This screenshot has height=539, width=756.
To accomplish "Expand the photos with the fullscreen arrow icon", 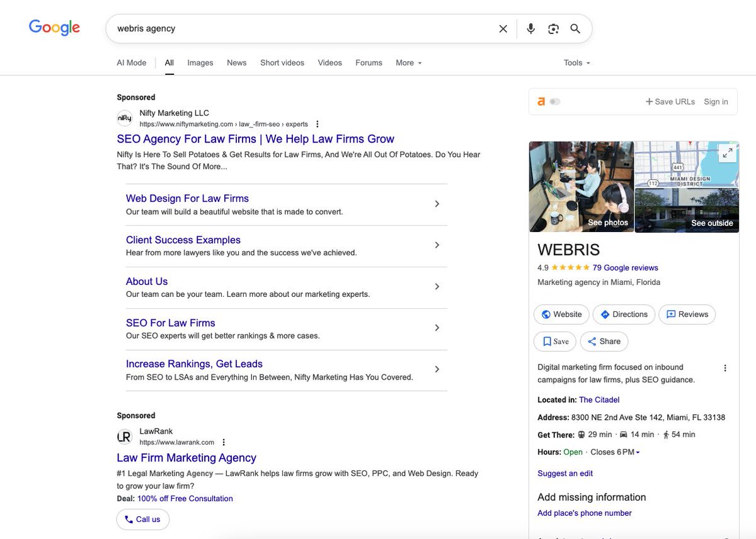I will (728, 153).
